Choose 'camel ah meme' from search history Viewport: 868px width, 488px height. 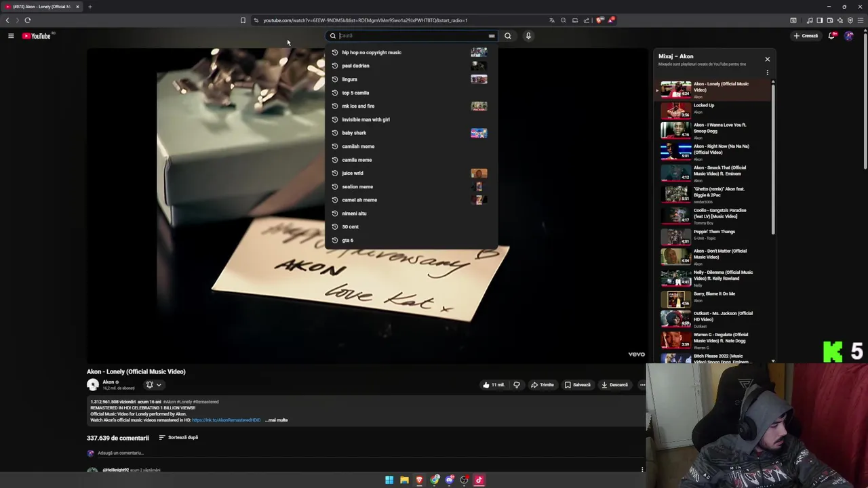click(x=412, y=200)
